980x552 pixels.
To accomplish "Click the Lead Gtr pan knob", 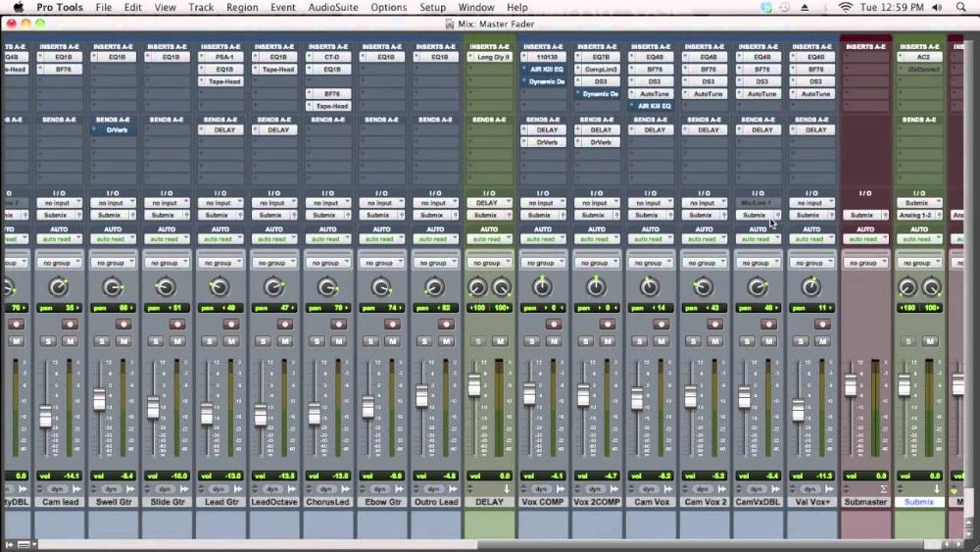I will (x=219, y=287).
